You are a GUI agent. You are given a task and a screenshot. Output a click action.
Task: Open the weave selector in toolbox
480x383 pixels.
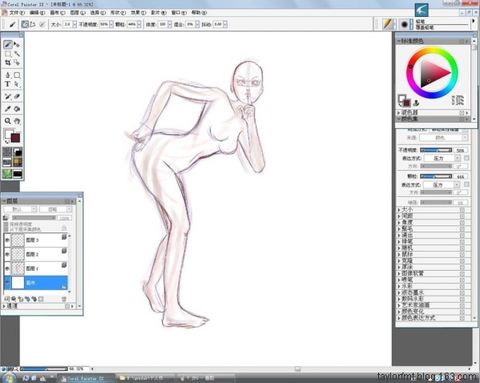[17, 162]
